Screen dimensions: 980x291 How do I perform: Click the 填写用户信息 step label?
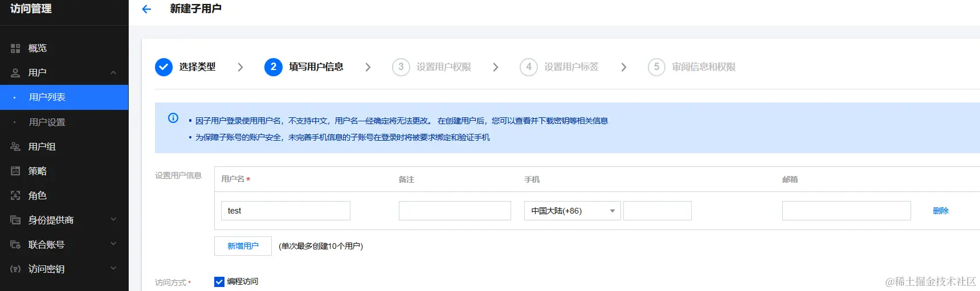316,67
